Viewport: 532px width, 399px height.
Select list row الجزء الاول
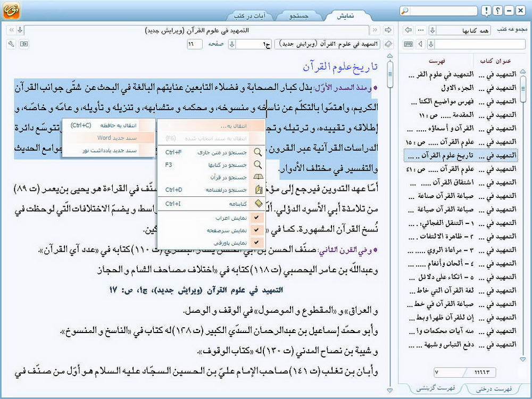461,88
